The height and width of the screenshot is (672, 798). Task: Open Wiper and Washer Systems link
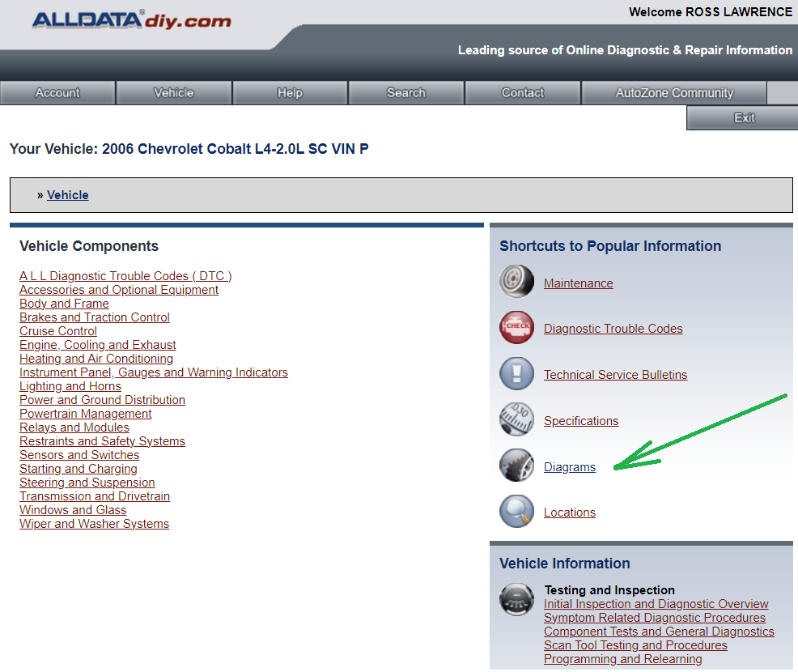[x=94, y=523]
